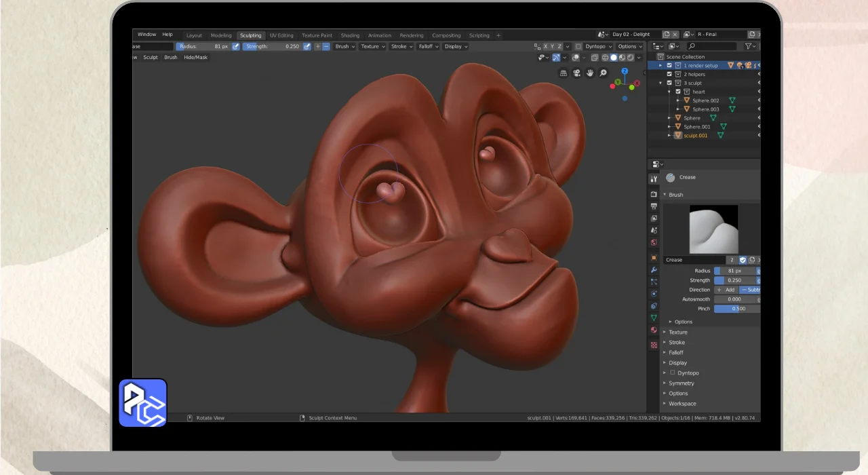
Task: Set brush direction to Add
Action: (x=726, y=290)
